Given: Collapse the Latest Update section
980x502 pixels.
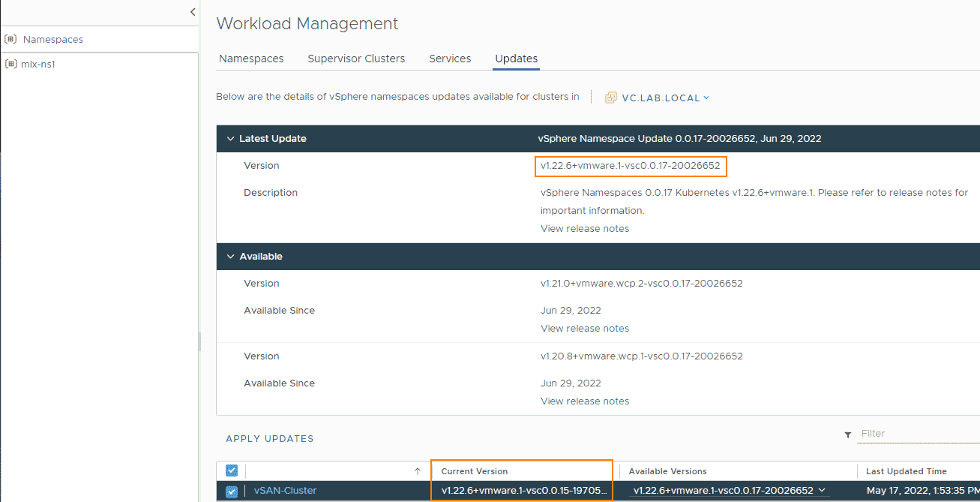Looking at the screenshot, I should [229, 139].
